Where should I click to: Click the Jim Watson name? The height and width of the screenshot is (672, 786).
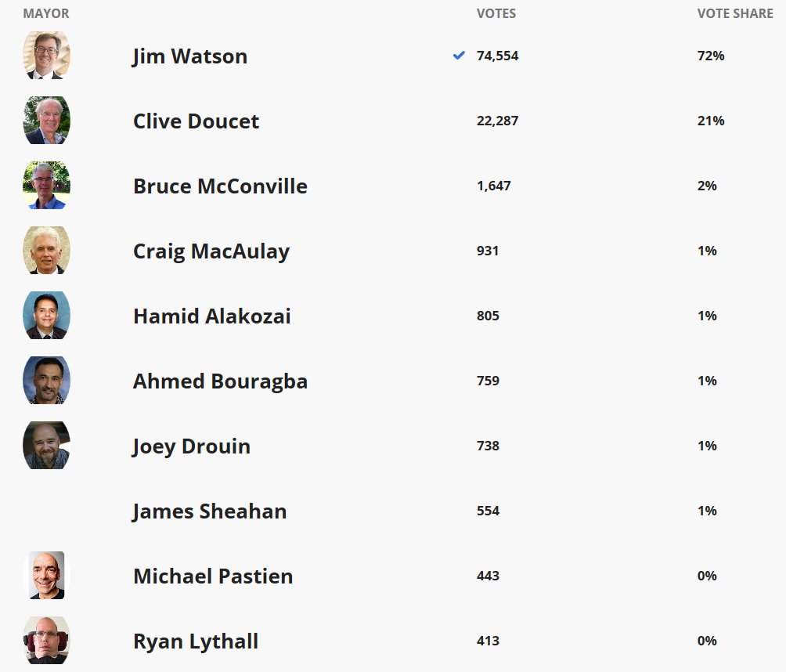point(189,56)
